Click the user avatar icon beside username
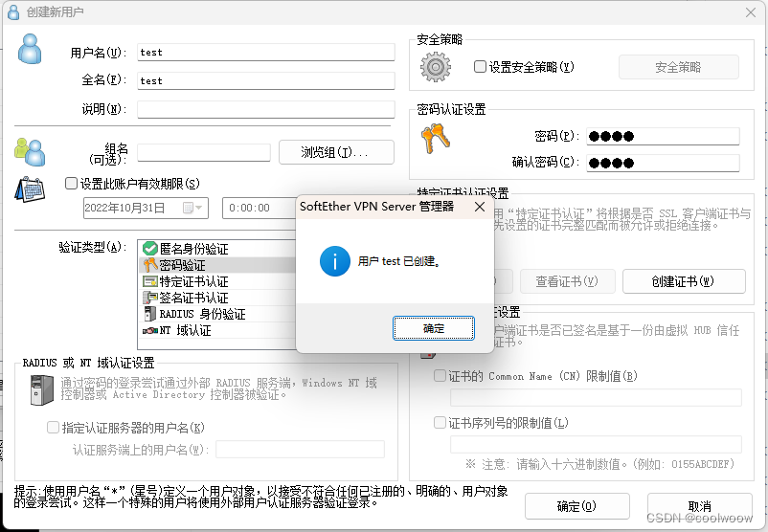The height and width of the screenshot is (532, 768). point(30,49)
